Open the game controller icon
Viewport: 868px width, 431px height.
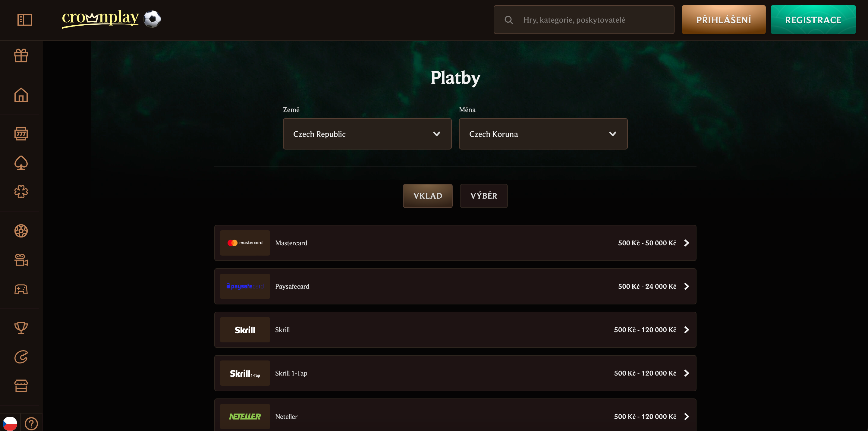(21, 289)
